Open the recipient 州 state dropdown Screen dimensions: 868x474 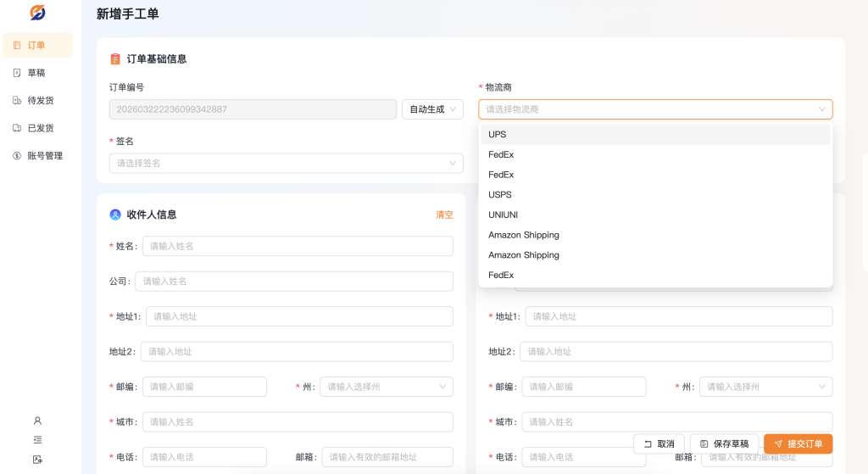(x=387, y=387)
